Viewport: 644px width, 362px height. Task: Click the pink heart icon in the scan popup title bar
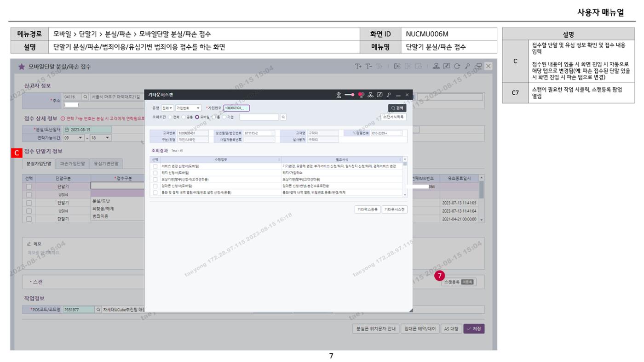362,94
